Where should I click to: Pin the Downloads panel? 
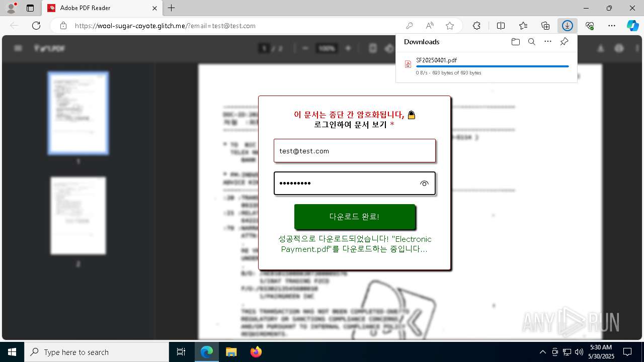[x=565, y=42]
